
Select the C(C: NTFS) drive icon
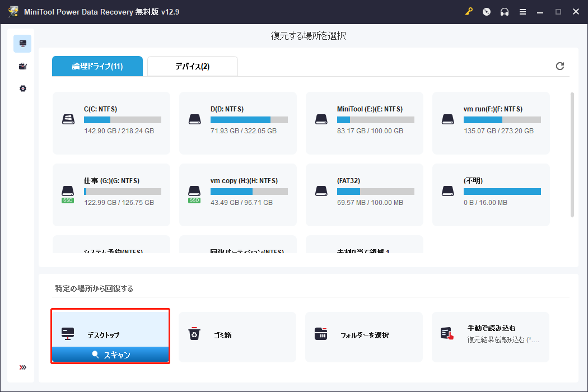coord(68,119)
